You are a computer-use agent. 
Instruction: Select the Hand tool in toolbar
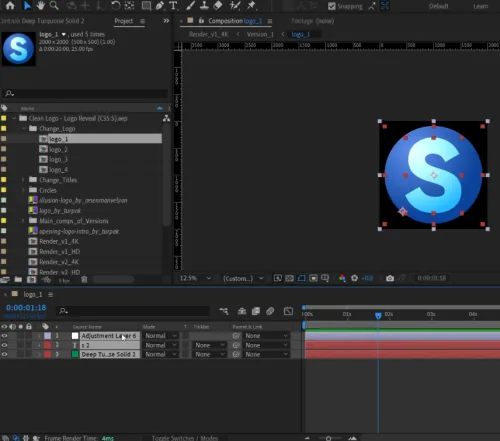[40, 5]
